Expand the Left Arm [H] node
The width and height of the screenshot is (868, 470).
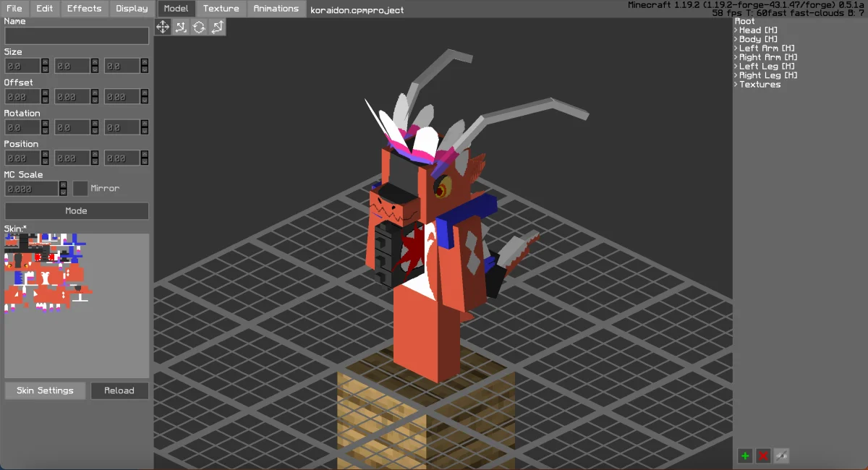pos(736,48)
